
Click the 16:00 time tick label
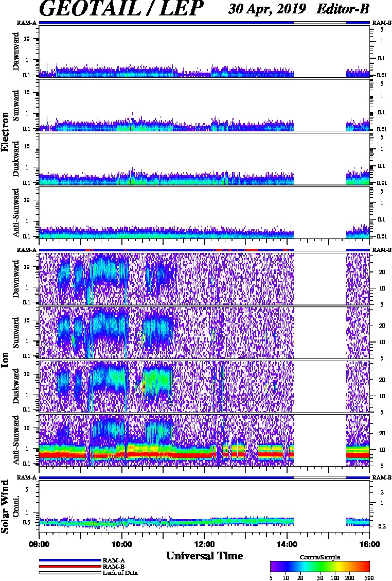(x=369, y=544)
